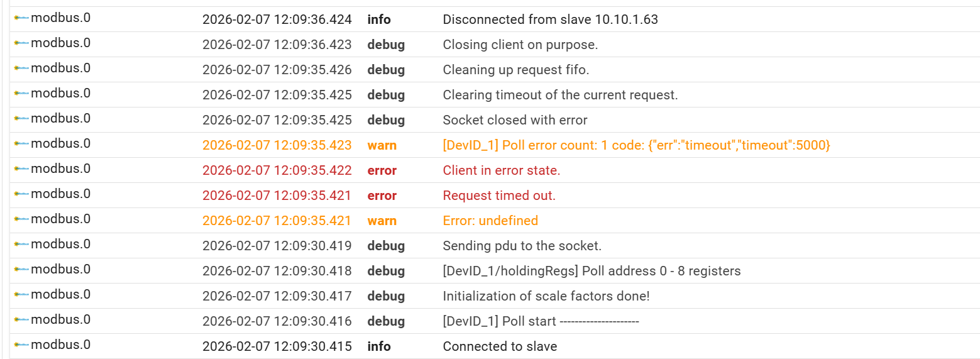This screenshot has width=980, height=359.
Task: Select modbus icon beside 'Request timed out' entry
Action: coord(21,194)
